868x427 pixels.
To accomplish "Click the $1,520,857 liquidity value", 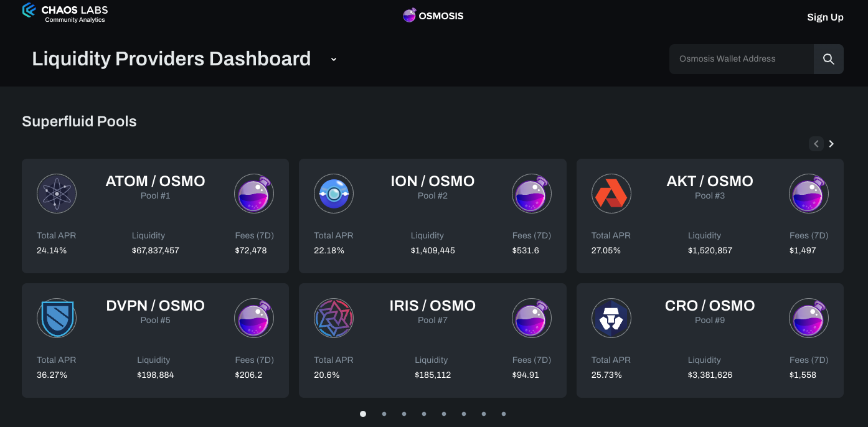I will point(710,250).
